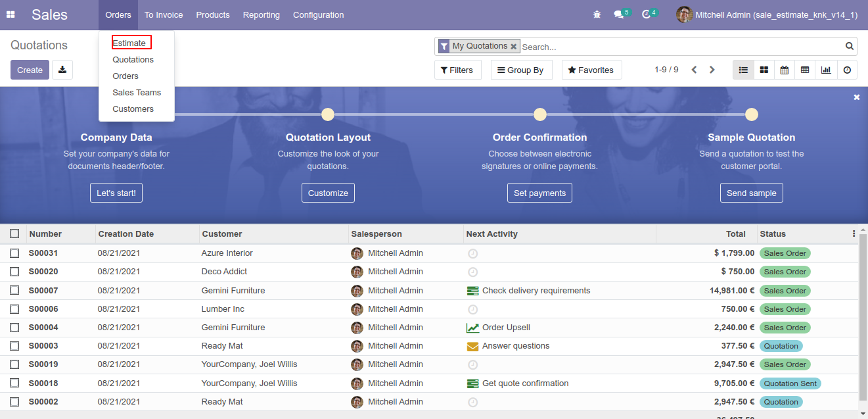Expand the To Invoice menu

(x=164, y=14)
